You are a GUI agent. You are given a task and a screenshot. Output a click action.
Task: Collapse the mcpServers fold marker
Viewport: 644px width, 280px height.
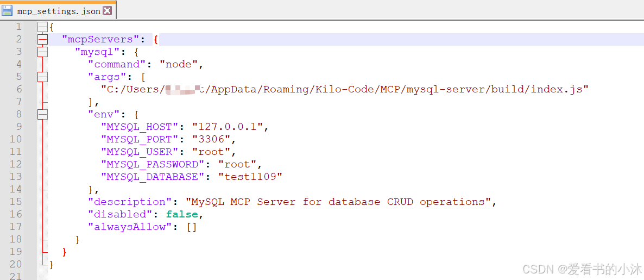pos(43,40)
